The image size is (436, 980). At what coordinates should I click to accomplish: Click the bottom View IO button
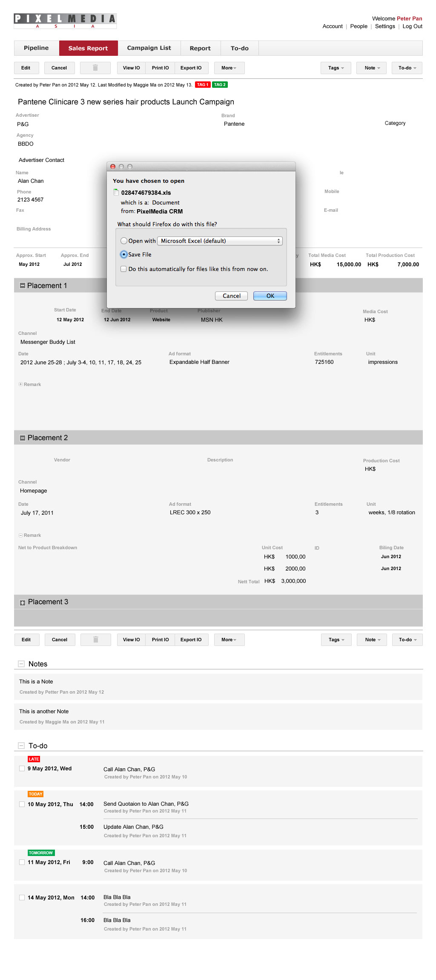[x=131, y=640]
